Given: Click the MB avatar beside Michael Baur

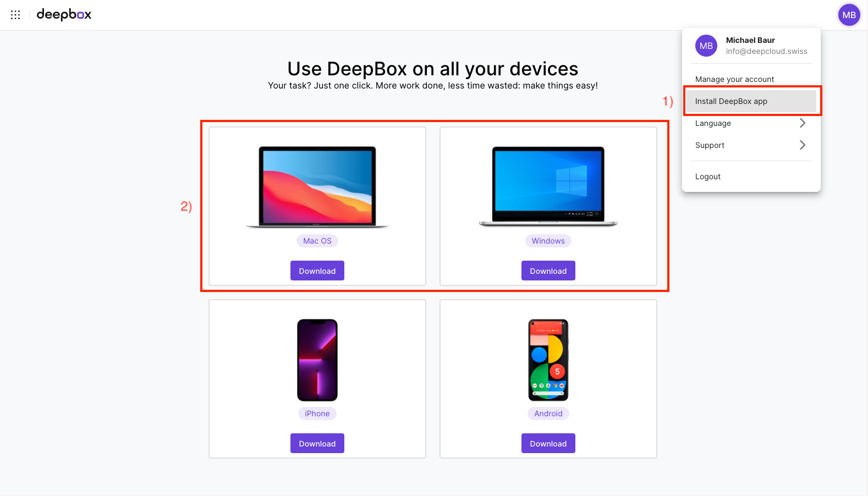Looking at the screenshot, I should (x=706, y=46).
